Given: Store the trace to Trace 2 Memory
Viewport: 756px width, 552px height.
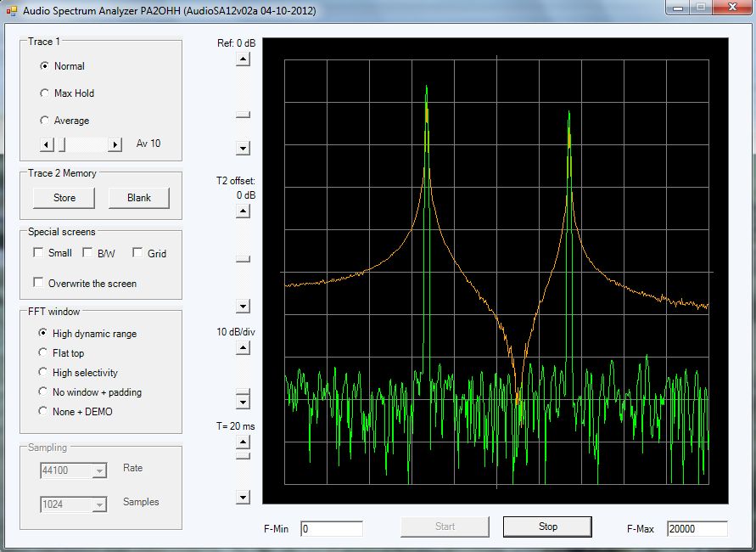Looking at the screenshot, I should coord(64,198).
